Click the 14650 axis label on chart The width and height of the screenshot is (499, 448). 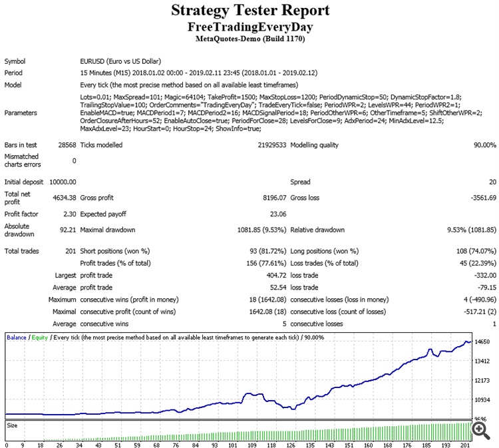pos(482,342)
